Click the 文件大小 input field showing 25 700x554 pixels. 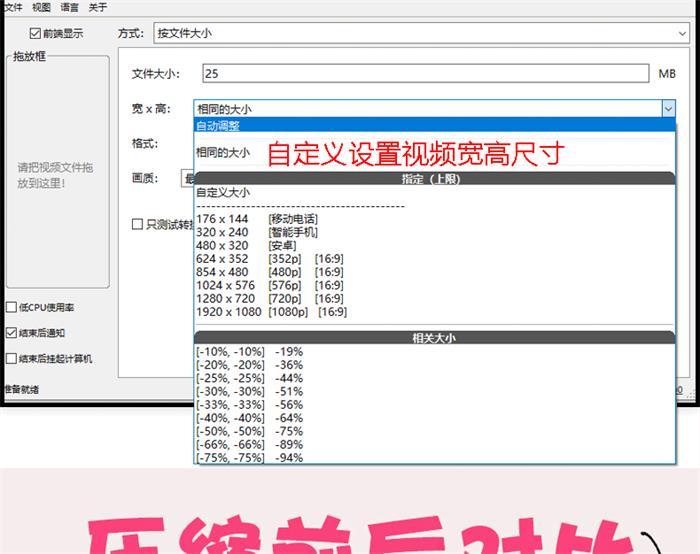pos(425,73)
